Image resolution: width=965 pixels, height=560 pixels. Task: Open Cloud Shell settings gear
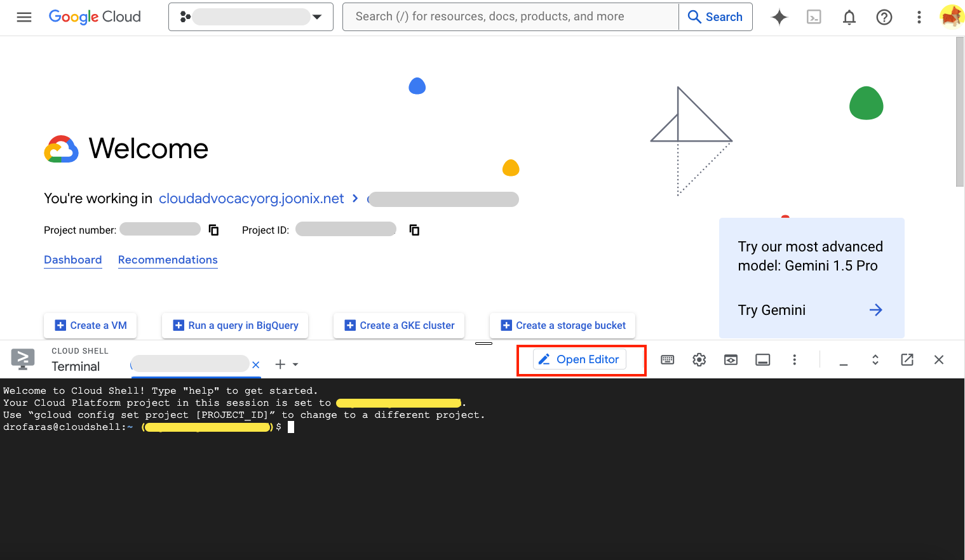point(699,359)
